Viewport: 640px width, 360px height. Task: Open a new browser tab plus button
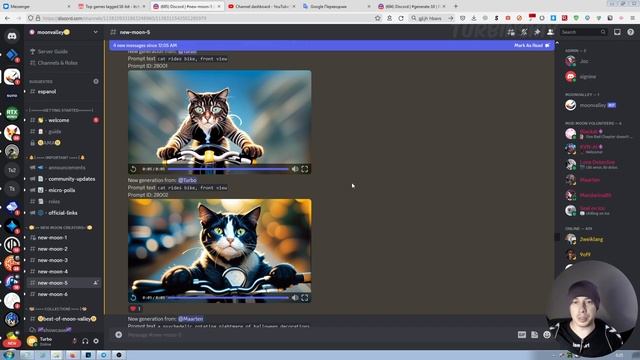tap(456, 7)
